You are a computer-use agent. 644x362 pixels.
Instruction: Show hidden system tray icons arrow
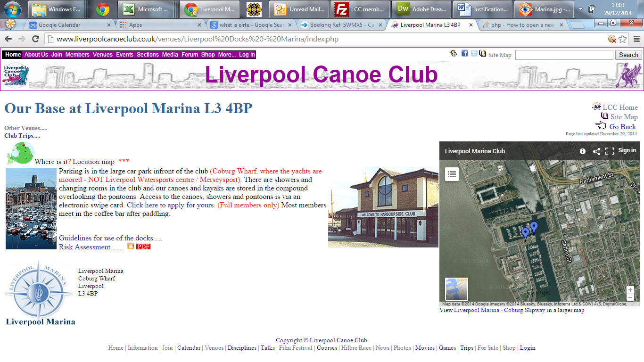pyautogui.click(x=580, y=9)
